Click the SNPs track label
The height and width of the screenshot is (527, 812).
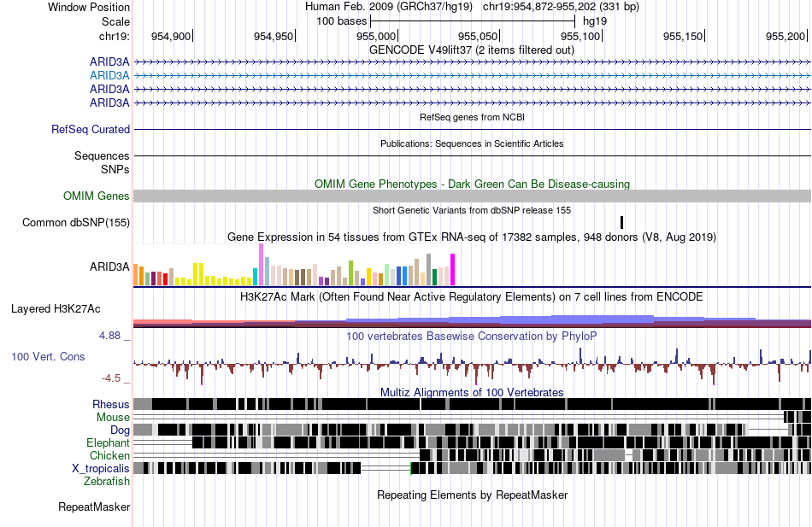tap(115, 169)
